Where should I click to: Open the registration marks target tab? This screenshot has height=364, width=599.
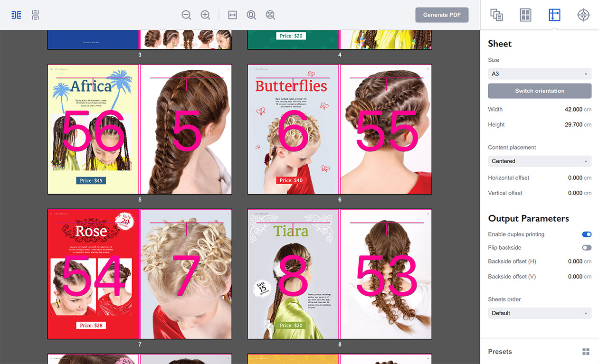(583, 15)
